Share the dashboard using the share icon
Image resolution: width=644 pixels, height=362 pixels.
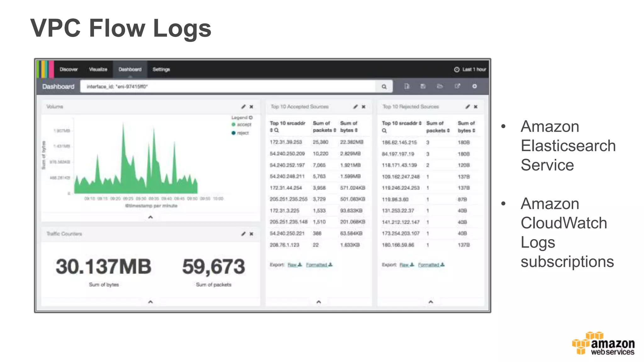(x=457, y=86)
